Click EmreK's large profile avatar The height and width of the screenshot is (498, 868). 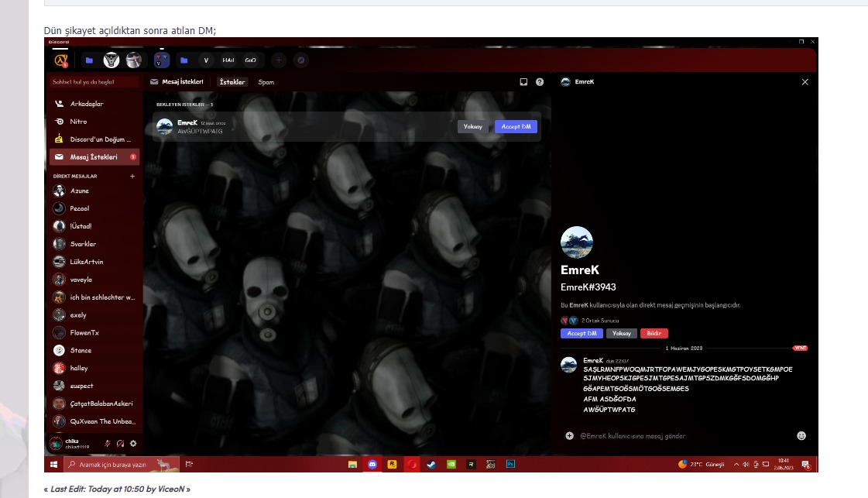(577, 242)
